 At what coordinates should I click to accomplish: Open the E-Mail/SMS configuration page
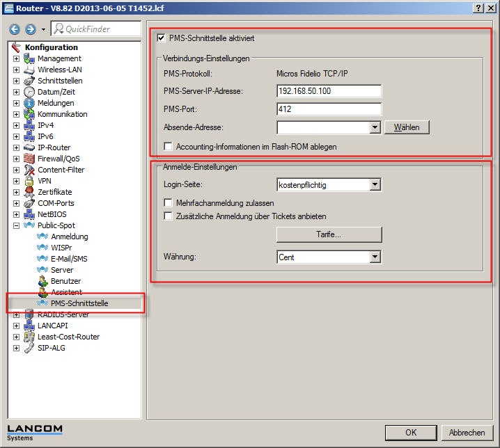click(x=69, y=259)
